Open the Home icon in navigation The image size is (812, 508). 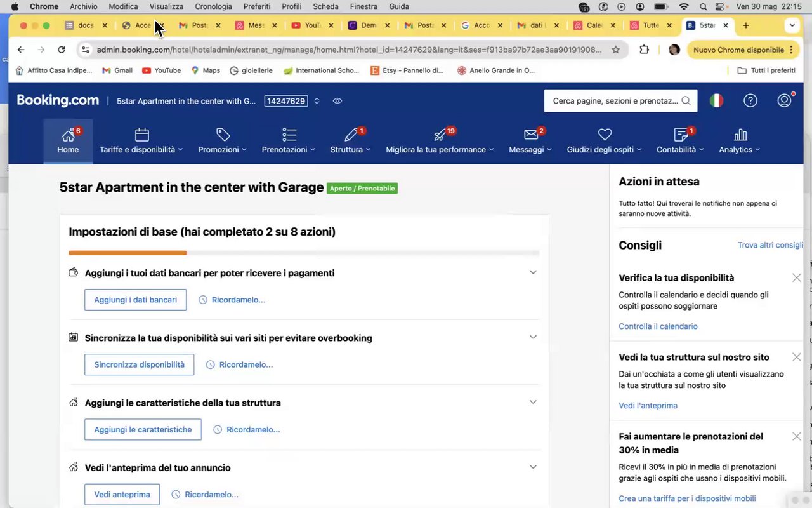coord(67,135)
